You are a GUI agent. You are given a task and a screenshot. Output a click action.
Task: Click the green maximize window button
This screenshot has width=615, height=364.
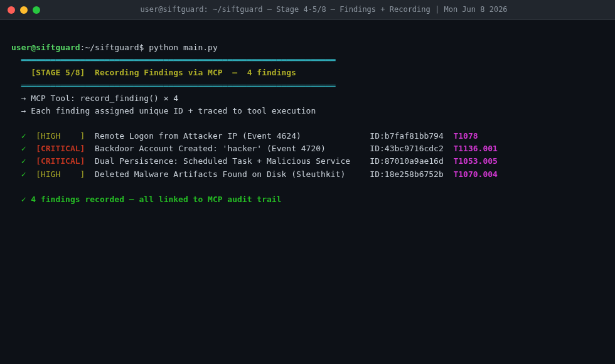click(x=36, y=10)
